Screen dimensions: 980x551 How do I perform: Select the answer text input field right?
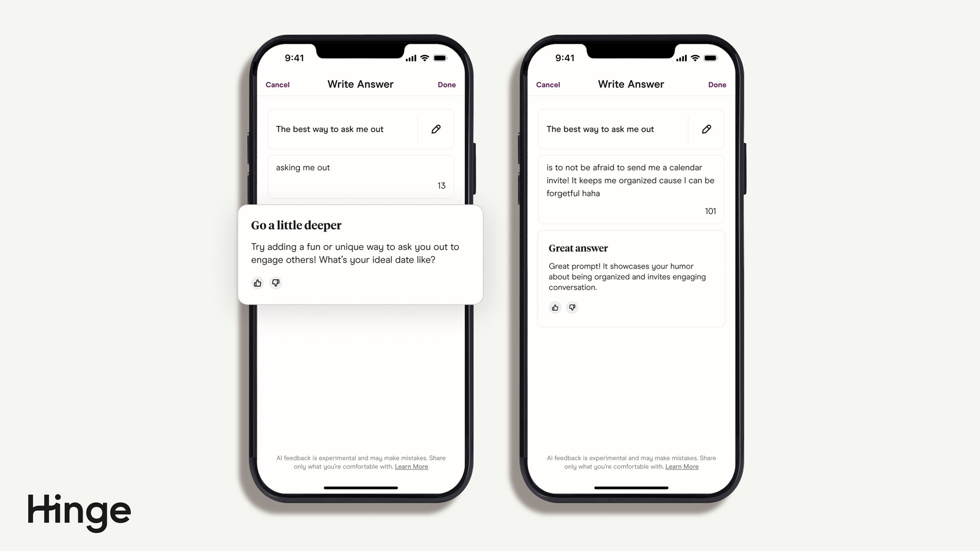click(x=631, y=189)
